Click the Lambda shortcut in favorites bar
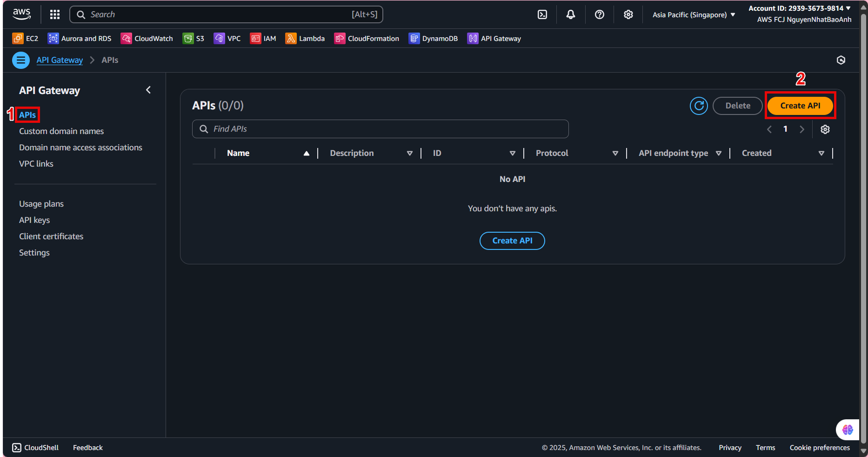Screen dimensions: 868x457 tap(305, 39)
